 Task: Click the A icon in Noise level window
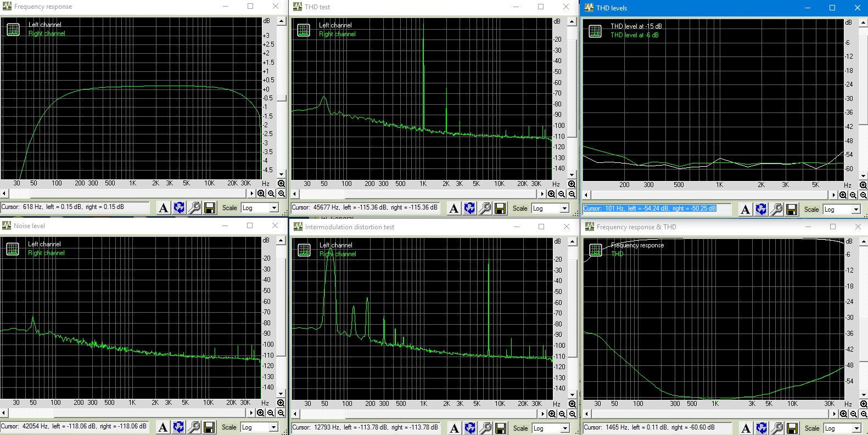(163, 427)
